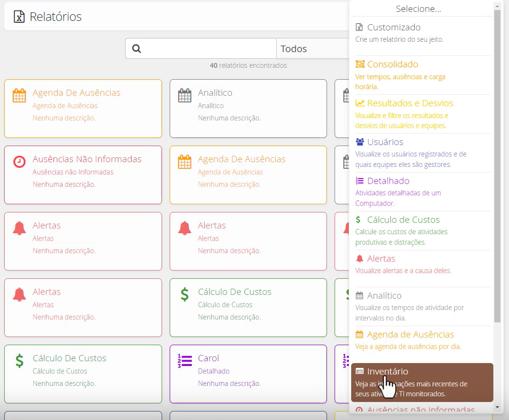Click the calendar icon on the first Agenda De Ausências card
The image size is (509, 420).
coord(19,95)
